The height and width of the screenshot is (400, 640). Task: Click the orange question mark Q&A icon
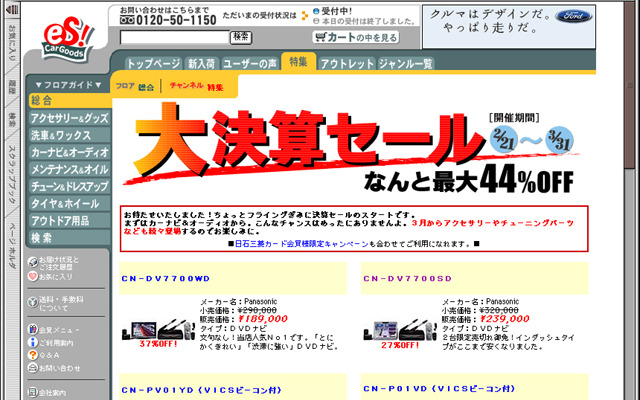(x=33, y=355)
